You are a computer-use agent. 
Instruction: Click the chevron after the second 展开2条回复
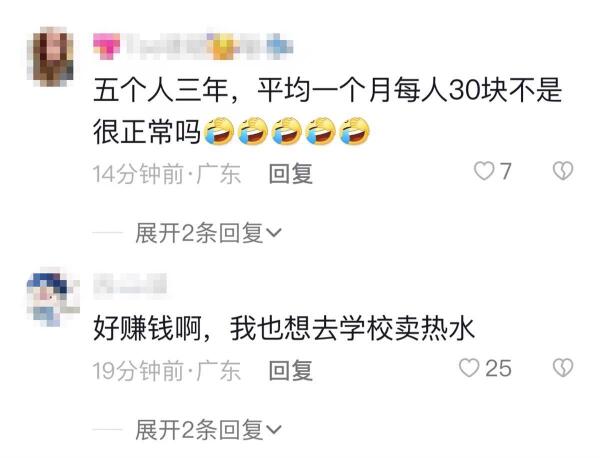(x=274, y=430)
